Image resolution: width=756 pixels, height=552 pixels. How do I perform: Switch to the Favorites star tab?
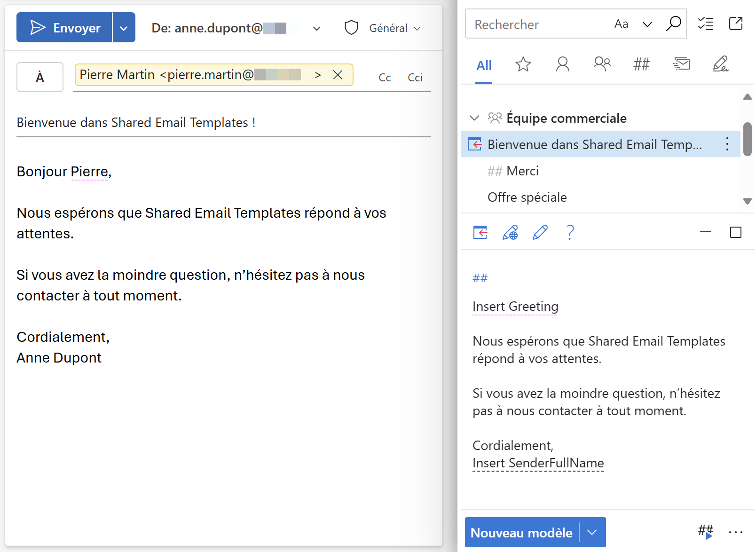[523, 64]
